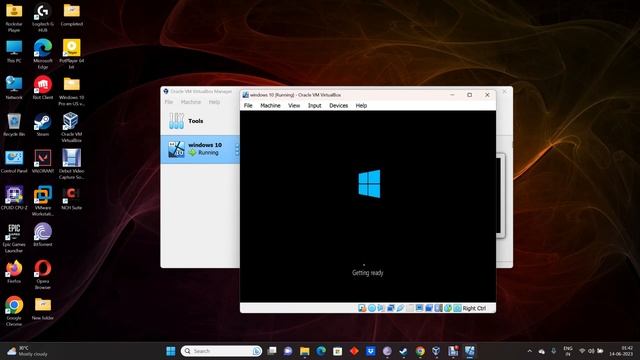Select the Google Chrome desktop shortcut

pos(14,311)
